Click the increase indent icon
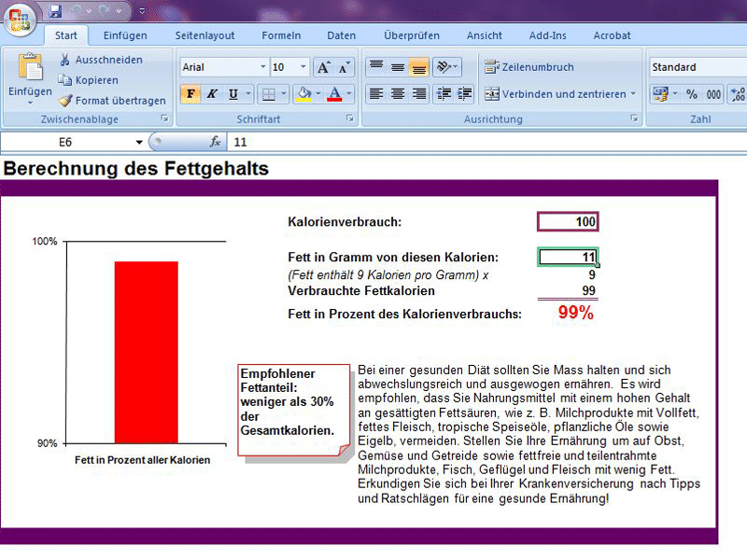The height and width of the screenshot is (560, 747). (464, 94)
